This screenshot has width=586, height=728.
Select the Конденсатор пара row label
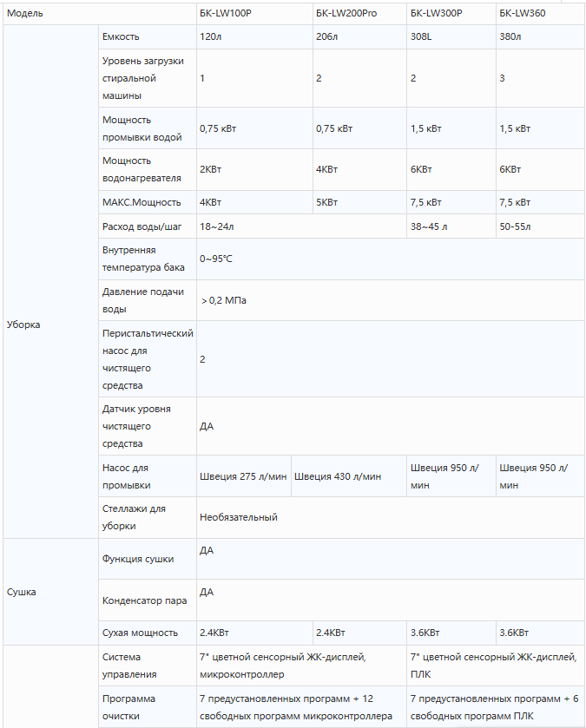pos(148,600)
